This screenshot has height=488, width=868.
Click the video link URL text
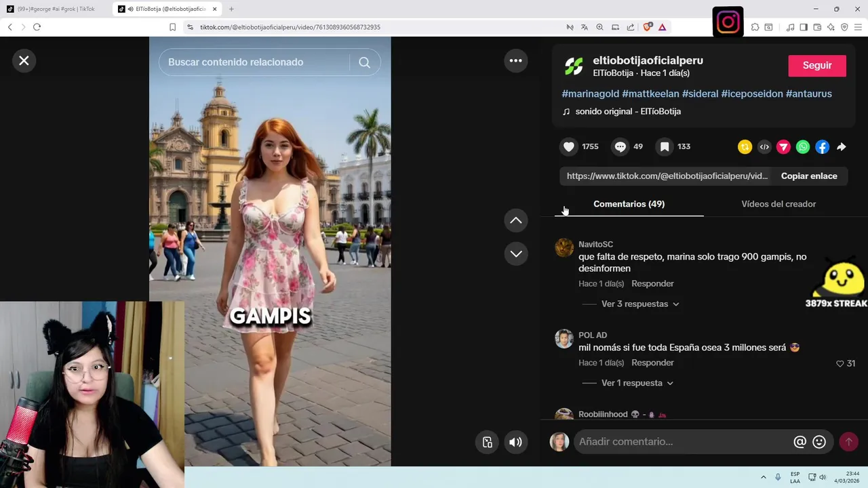point(667,176)
